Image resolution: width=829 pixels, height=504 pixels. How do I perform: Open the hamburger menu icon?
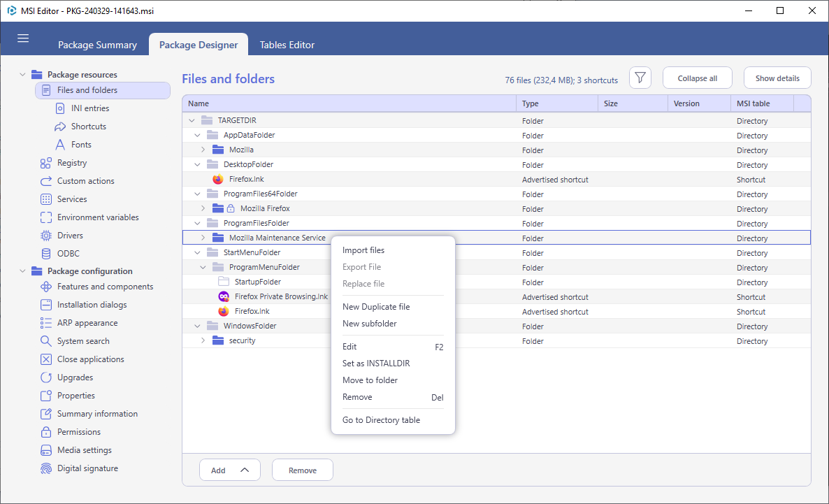point(23,38)
